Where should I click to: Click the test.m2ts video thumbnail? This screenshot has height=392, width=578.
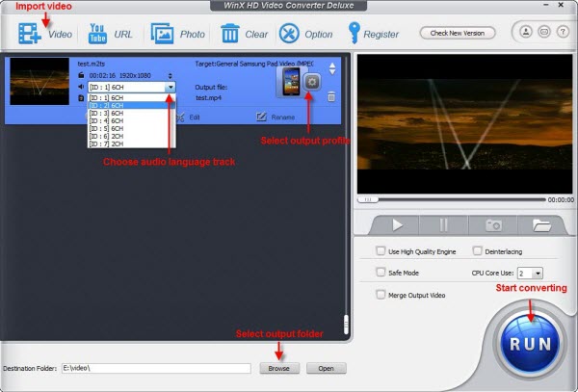39,82
